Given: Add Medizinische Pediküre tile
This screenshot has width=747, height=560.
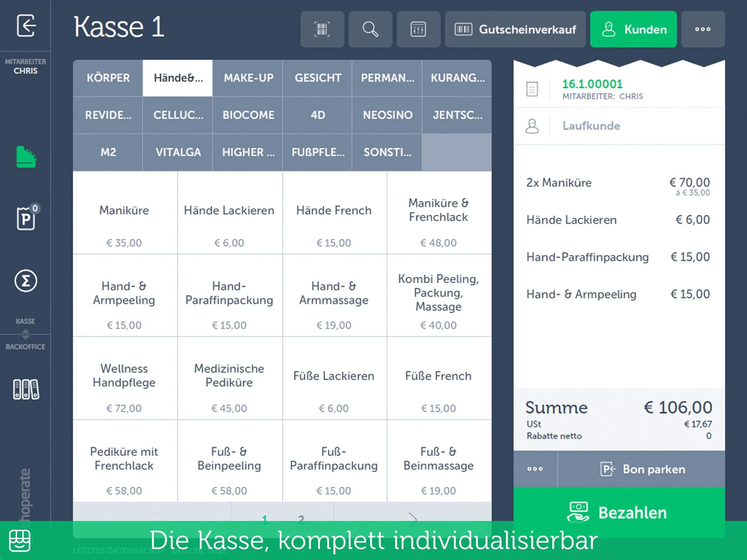Looking at the screenshot, I should [x=230, y=378].
